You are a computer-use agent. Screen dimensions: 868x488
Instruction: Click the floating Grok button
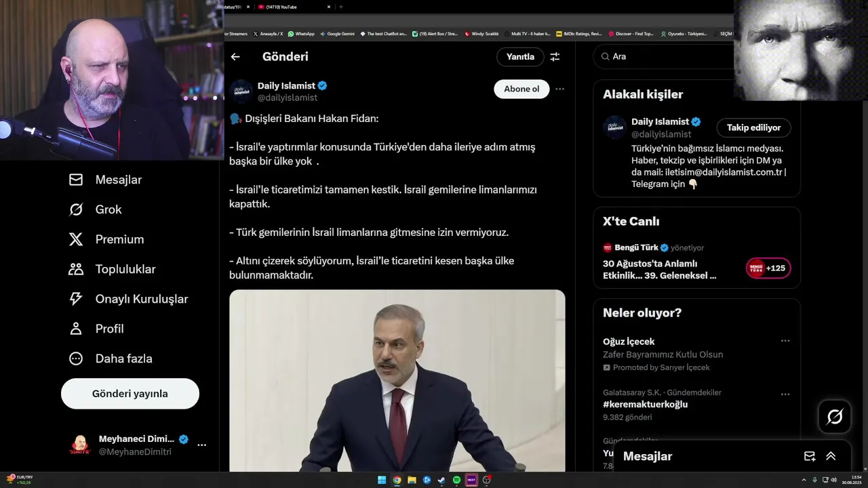coord(835,417)
